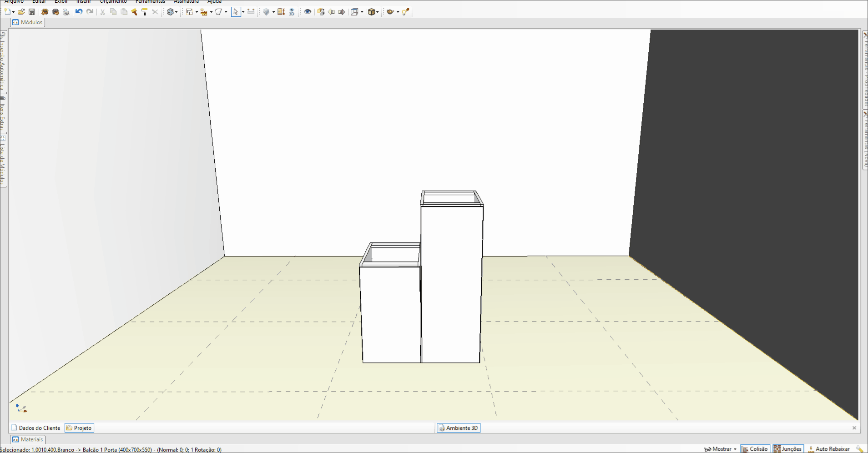The height and width of the screenshot is (453, 868).
Task: Open the Inserção Automática side panel
Action: [x=3, y=61]
